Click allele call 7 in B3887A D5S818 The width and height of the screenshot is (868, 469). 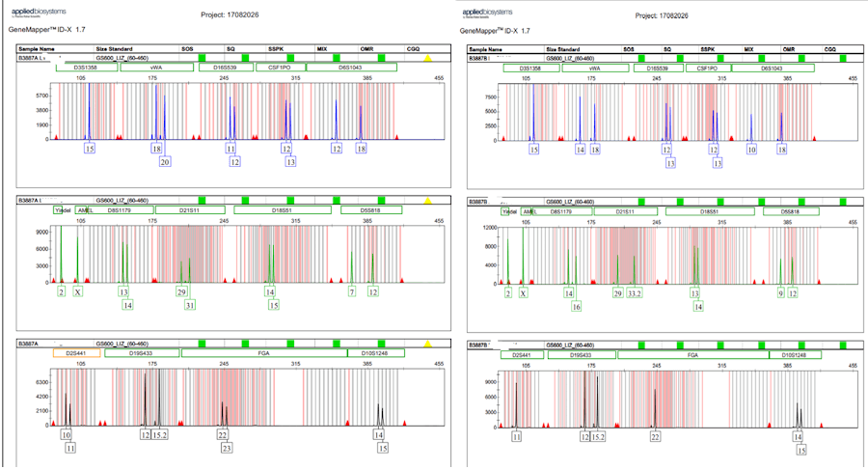tap(352, 291)
